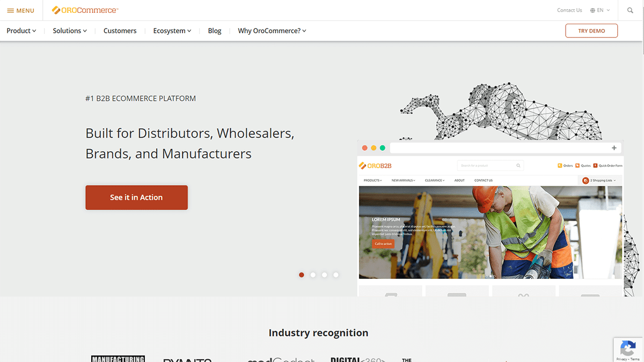
Task: Click the reCAPTCHA badge icon
Action: 628,348
